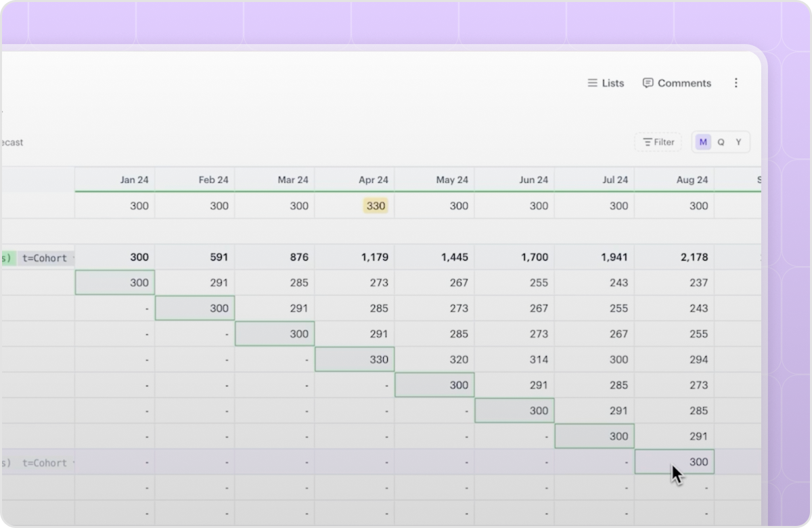Click the Lists hamburger icon

(x=592, y=83)
